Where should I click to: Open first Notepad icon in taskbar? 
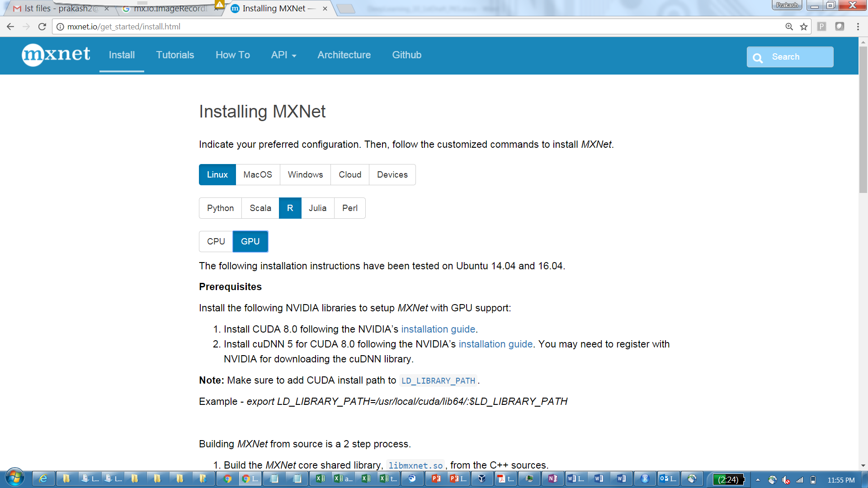[274, 479]
